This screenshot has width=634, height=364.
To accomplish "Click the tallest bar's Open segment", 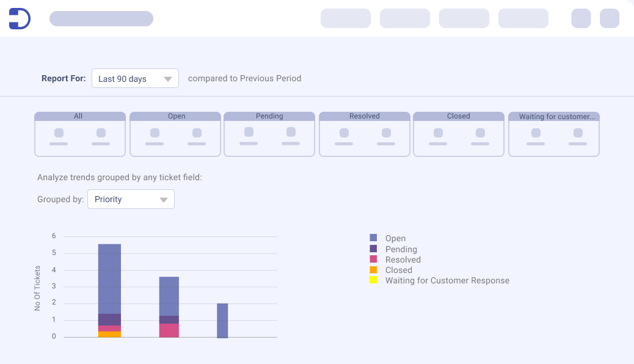I will [109, 278].
